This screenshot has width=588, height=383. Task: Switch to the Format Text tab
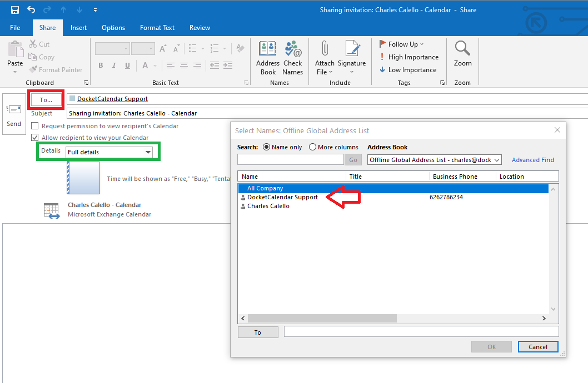(x=157, y=28)
